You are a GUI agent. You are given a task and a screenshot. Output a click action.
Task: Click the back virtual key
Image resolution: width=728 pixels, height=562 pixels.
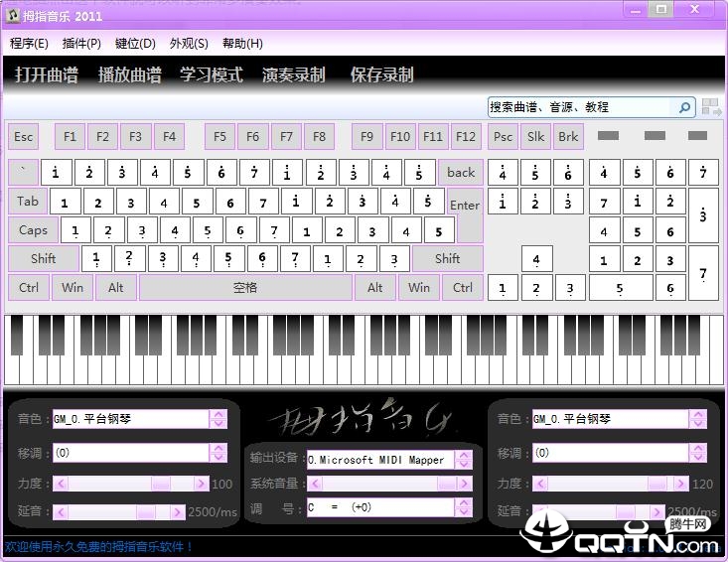pos(461,173)
